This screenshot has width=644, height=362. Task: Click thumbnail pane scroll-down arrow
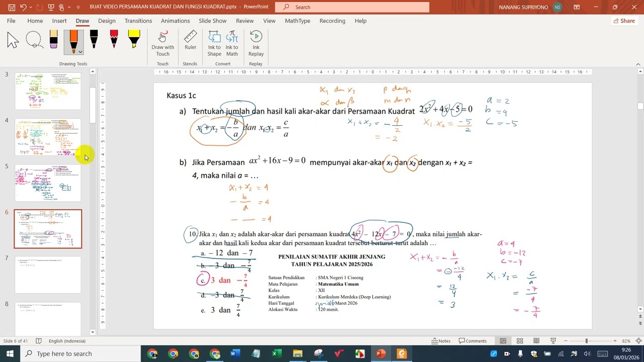(x=93, y=332)
